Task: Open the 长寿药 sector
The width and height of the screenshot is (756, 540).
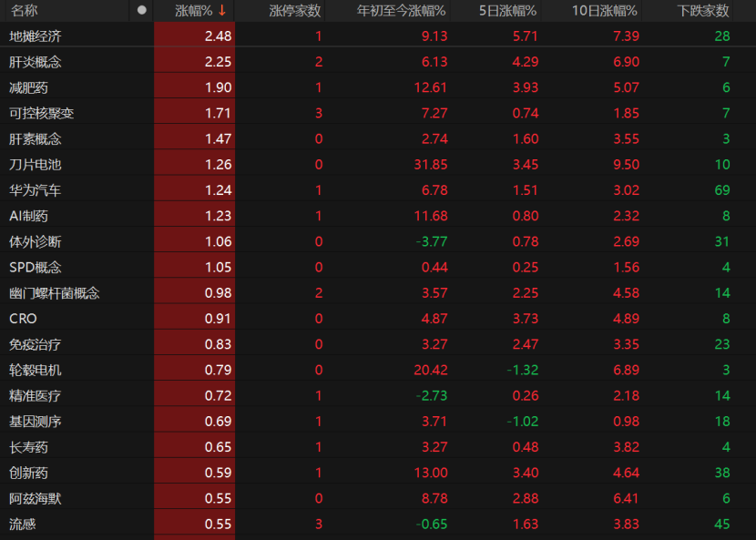Action: tap(378, 447)
